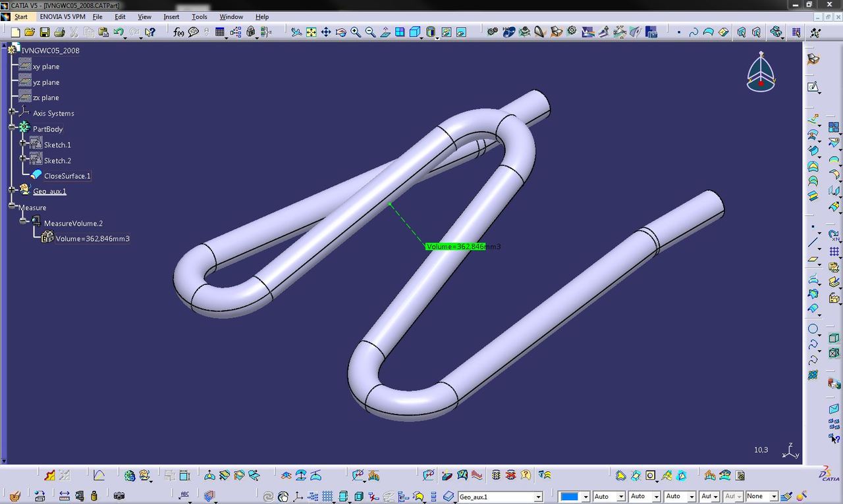Open the File menu
This screenshot has height=504, width=843.
[97, 16]
